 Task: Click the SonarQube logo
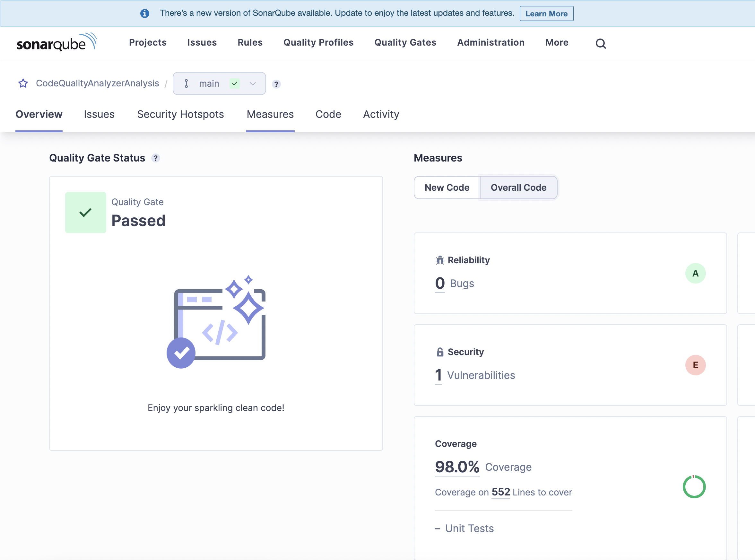56,42
